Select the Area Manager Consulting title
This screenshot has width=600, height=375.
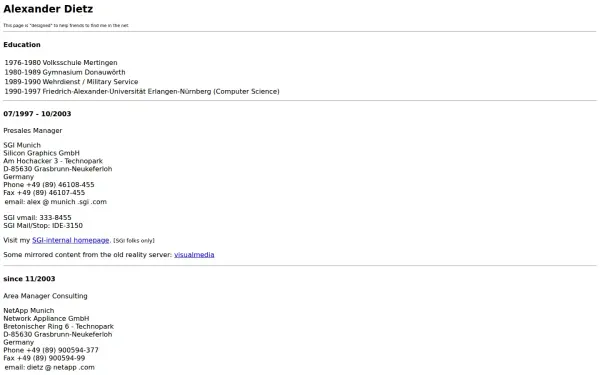pyautogui.click(x=45, y=296)
